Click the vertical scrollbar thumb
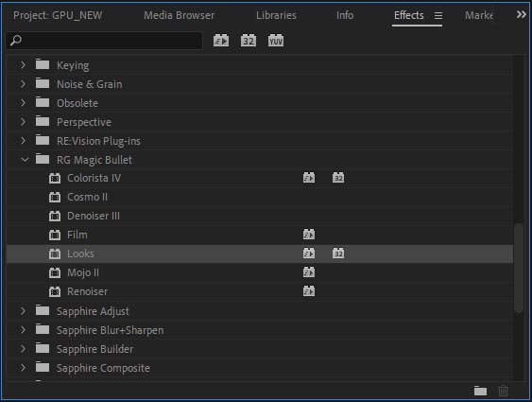Screen dimensions: 532x402 [x=518, y=268]
